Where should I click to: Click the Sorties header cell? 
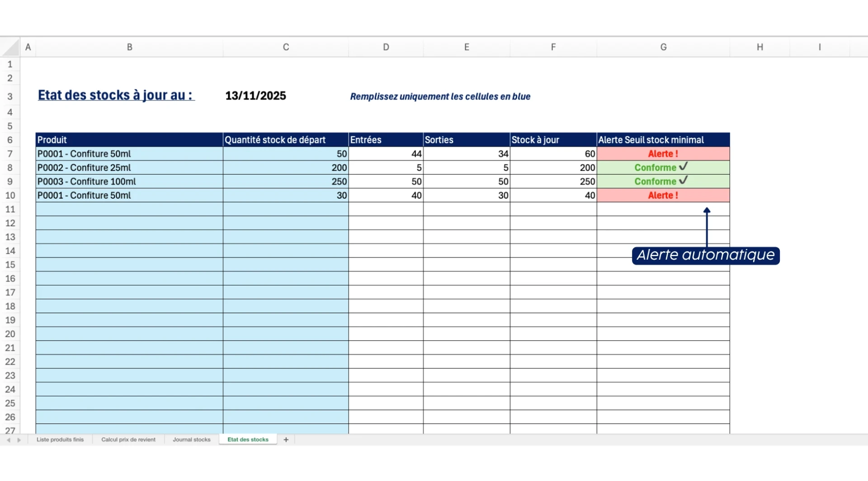pos(467,140)
